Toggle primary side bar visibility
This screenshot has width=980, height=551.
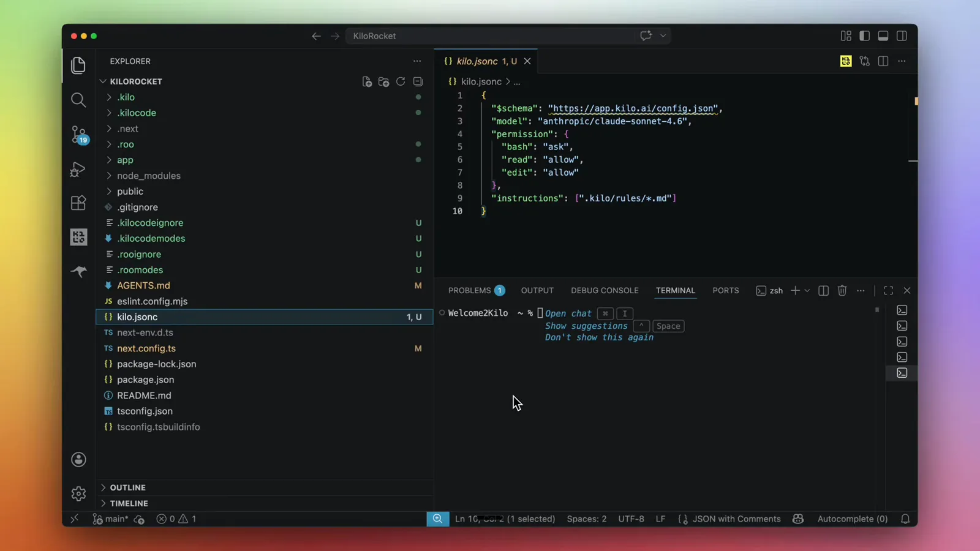[x=864, y=36]
